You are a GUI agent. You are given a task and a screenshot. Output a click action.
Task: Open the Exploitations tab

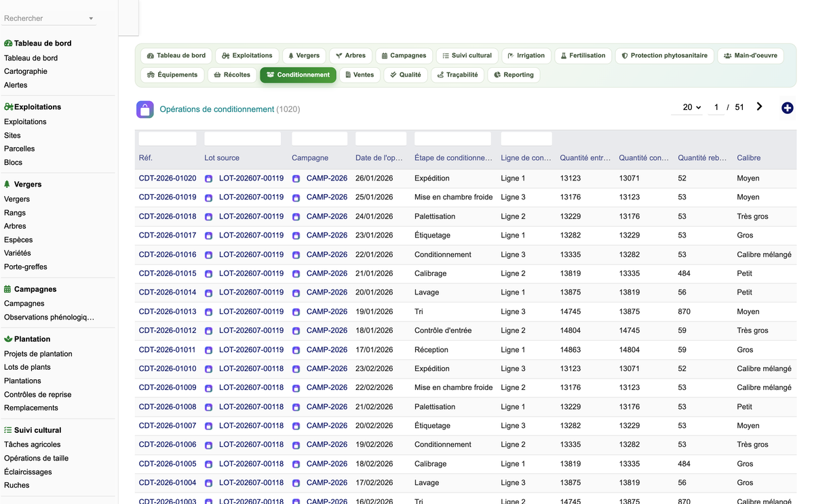pos(247,56)
